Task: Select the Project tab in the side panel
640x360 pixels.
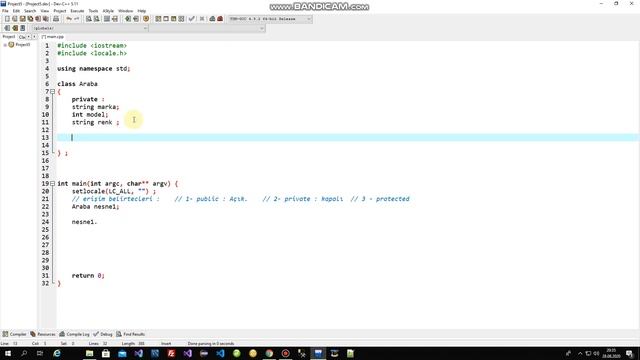Action: tap(9, 37)
